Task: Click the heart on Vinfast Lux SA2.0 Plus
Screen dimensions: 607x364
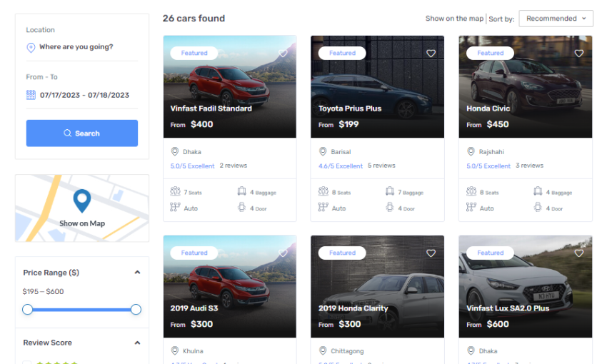Action: (579, 253)
